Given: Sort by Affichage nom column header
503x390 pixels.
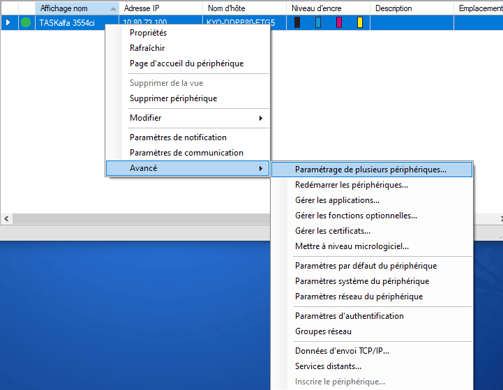Looking at the screenshot, I should coord(77,8).
